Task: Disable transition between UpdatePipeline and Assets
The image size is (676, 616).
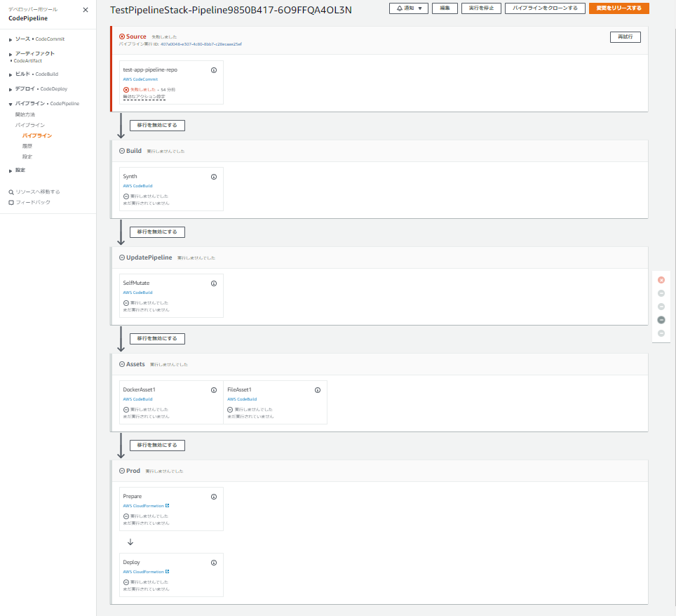Action: 157,339
